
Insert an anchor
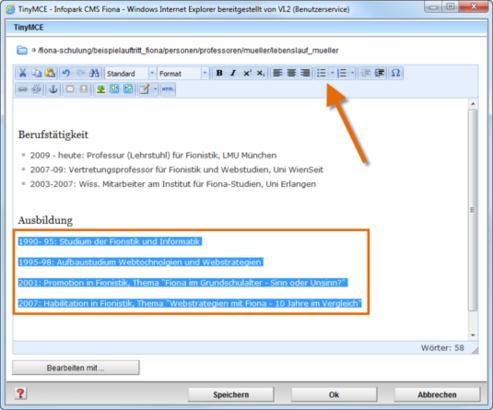tap(53, 89)
